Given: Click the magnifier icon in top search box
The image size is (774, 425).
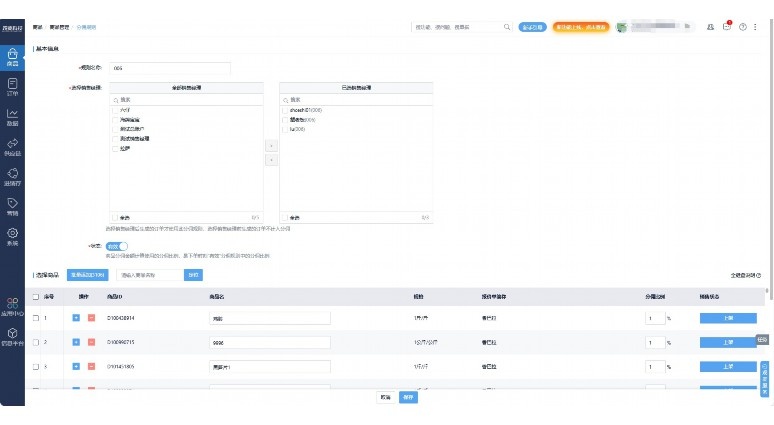Looking at the screenshot, I should point(506,27).
